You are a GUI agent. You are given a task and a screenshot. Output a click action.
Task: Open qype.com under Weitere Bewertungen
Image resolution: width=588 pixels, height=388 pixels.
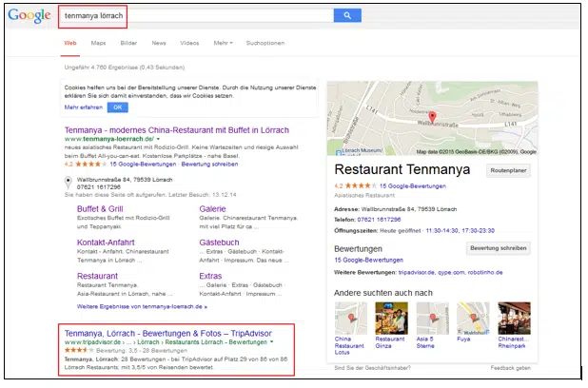[x=451, y=273]
